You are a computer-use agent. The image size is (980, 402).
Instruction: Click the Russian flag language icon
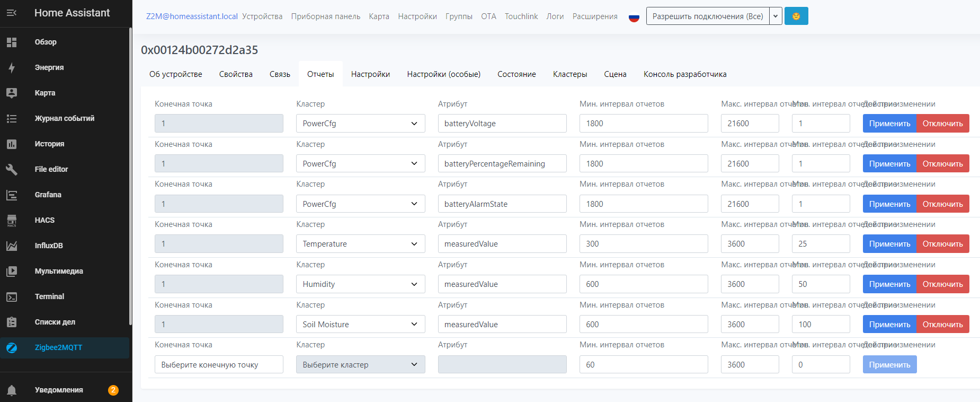tap(634, 17)
